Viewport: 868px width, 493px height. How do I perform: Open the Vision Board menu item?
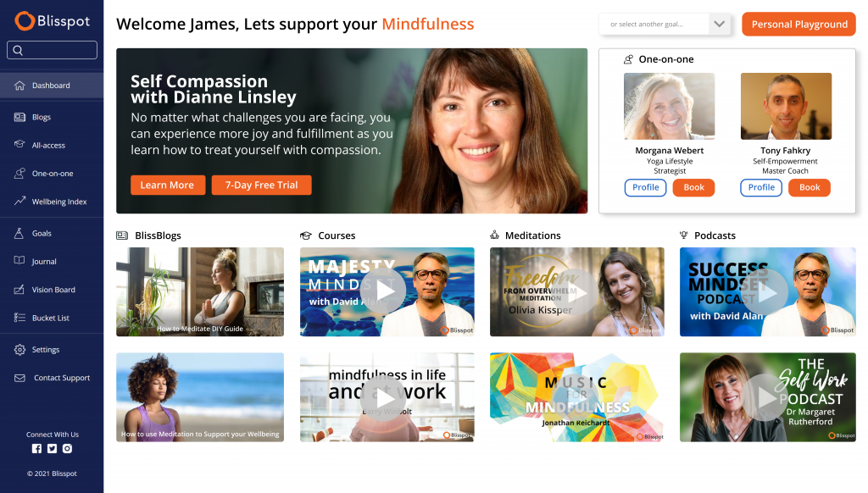click(x=52, y=290)
